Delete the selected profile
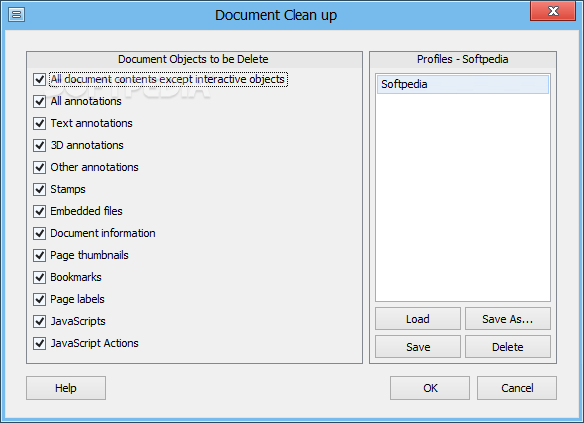Viewport: 584px width, 423px height. click(x=508, y=347)
